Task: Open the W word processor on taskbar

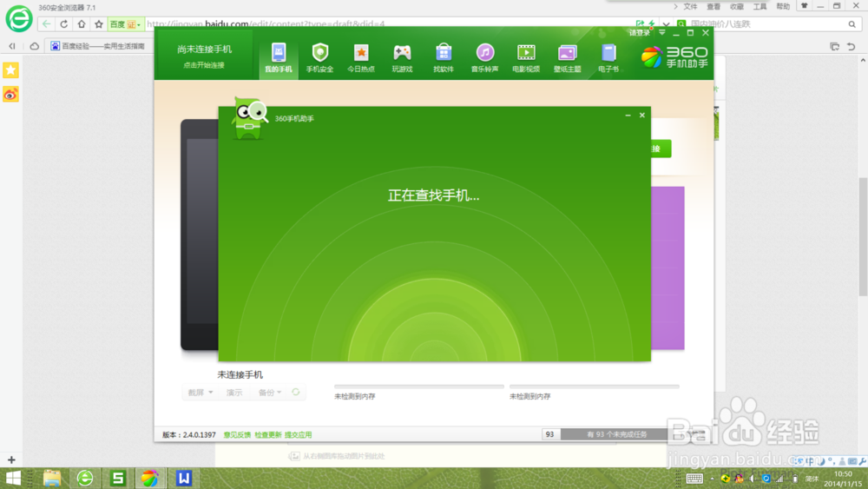Action: 183,478
